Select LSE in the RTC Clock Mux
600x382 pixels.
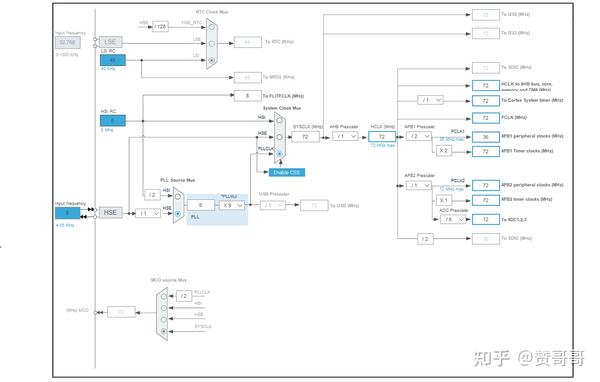[x=211, y=44]
